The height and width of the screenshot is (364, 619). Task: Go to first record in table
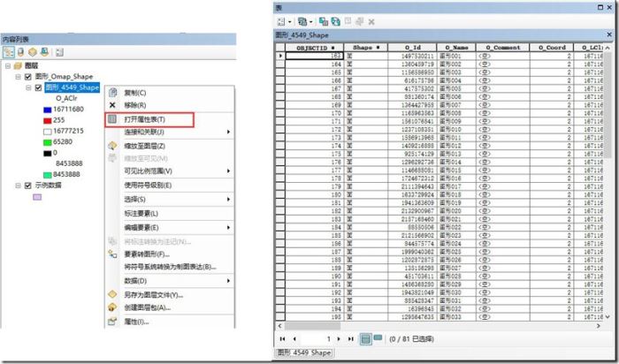pyautogui.click(x=282, y=338)
